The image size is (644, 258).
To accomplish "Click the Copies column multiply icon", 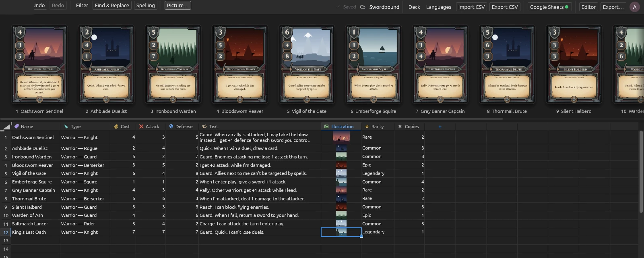I will click(400, 127).
